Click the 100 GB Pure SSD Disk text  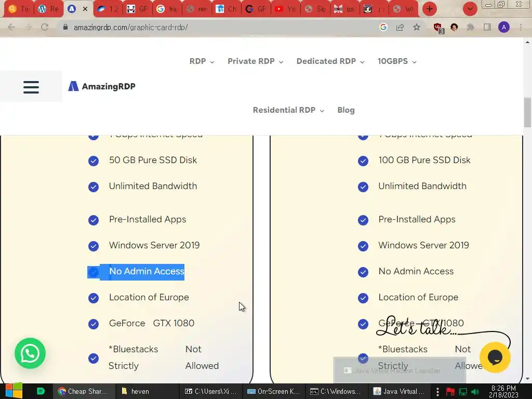(x=424, y=160)
